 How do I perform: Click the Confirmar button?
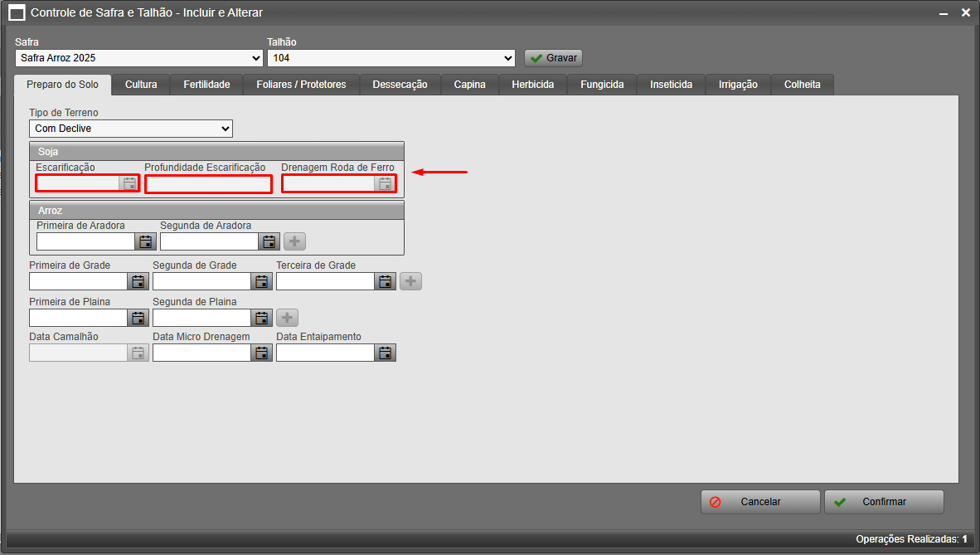(884, 502)
